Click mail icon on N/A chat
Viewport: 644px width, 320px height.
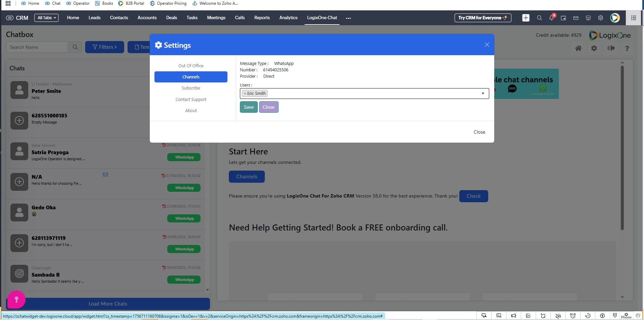click(x=105, y=175)
